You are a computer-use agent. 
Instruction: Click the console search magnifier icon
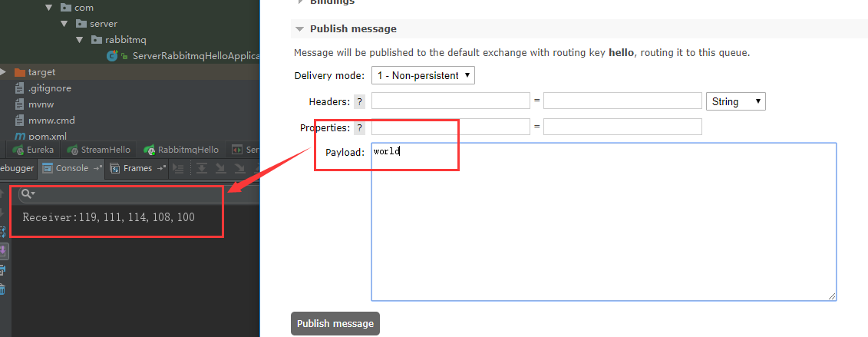(x=28, y=193)
